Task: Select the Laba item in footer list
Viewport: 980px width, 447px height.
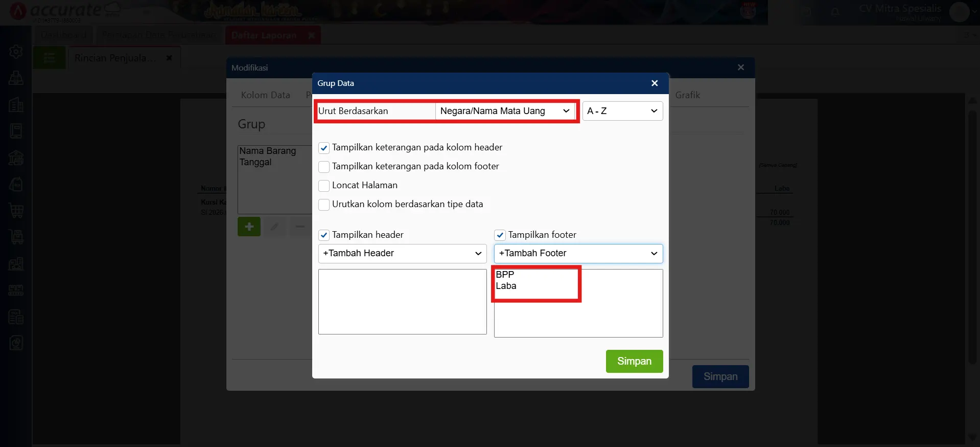Action: coord(506,286)
